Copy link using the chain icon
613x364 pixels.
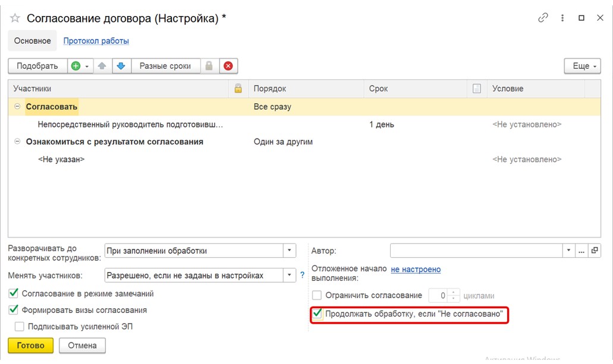point(543,18)
